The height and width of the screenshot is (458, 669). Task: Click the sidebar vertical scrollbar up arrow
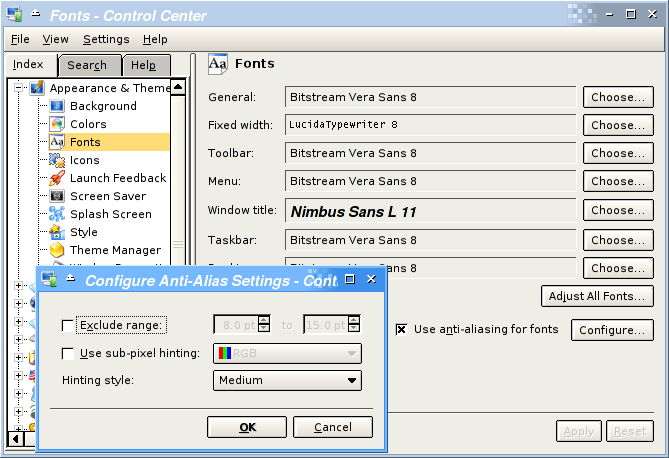pos(178,87)
